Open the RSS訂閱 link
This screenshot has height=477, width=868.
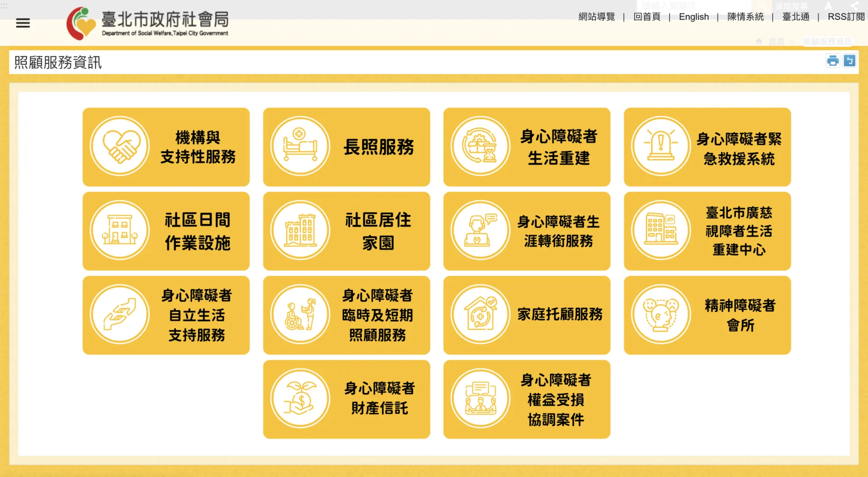845,17
